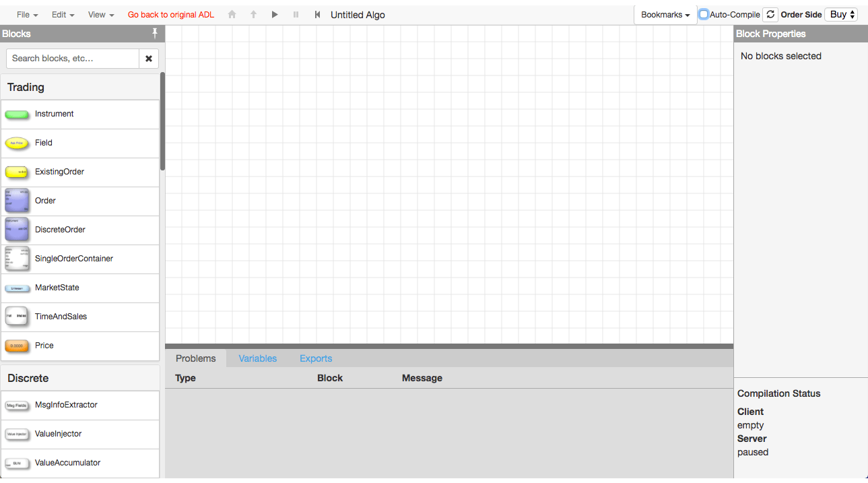Screen dimensions: 868x483
Task: Open the Order Side Buy selector
Action: click(x=841, y=14)
